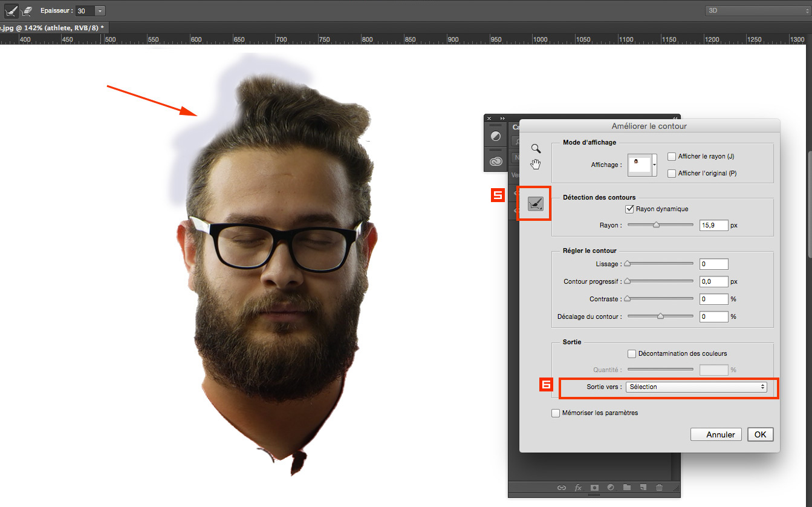This screenshot has width=812, height=507.
Task: Click the Refine Radius tool button in dialog
Action: click(535, 204)
